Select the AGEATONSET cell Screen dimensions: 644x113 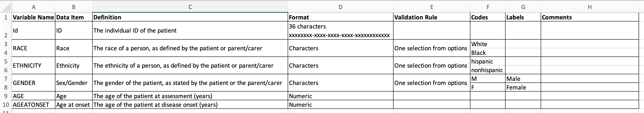[x=33, y=105]
